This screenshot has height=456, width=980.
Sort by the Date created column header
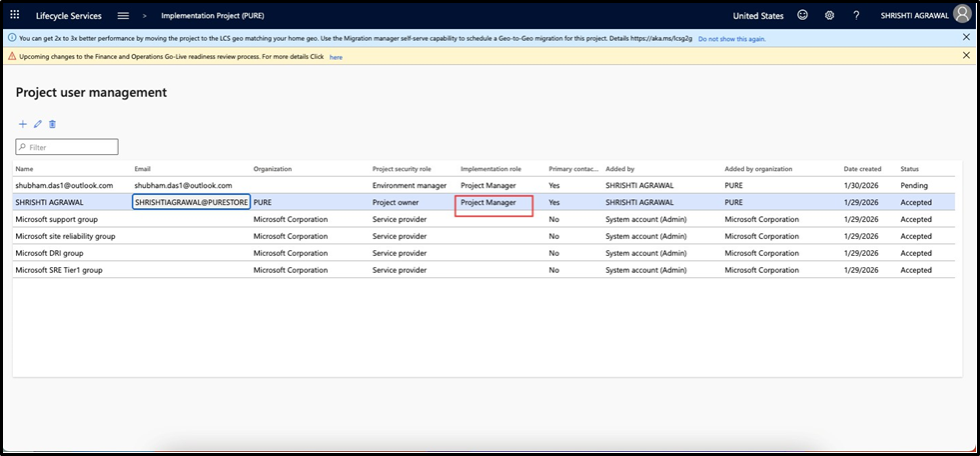coord(862,169)
